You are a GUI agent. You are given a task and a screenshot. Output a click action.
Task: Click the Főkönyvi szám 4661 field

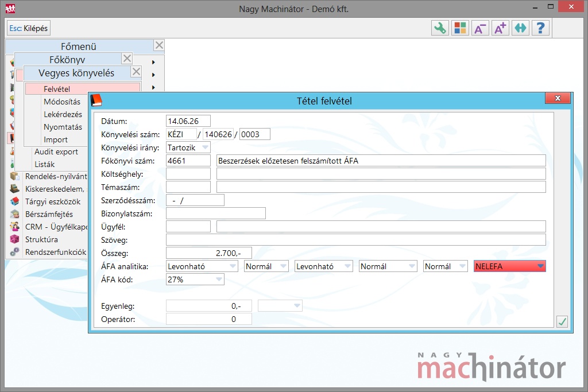point(188,161)
